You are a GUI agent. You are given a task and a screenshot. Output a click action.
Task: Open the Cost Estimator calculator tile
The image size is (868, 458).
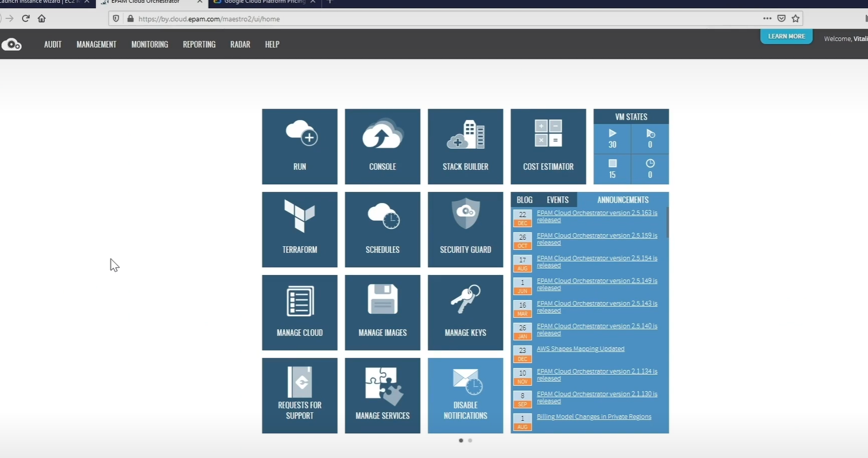[548, 146]
